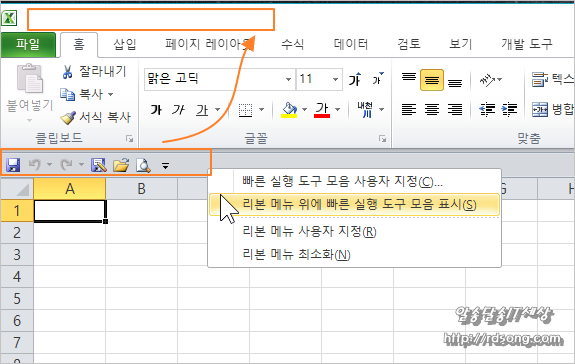The height and width of the screenshot is (364, 575).
Task: Increase indent
Action: 510,110
